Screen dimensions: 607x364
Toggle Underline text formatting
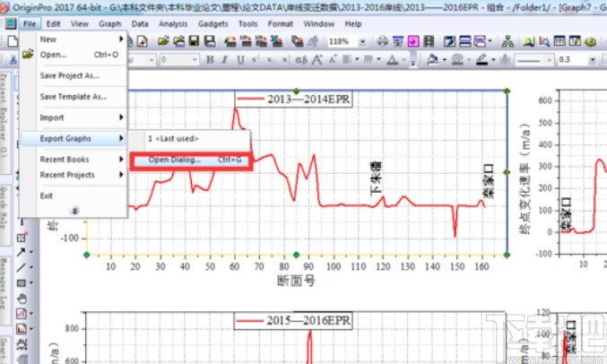coord(240,60)
